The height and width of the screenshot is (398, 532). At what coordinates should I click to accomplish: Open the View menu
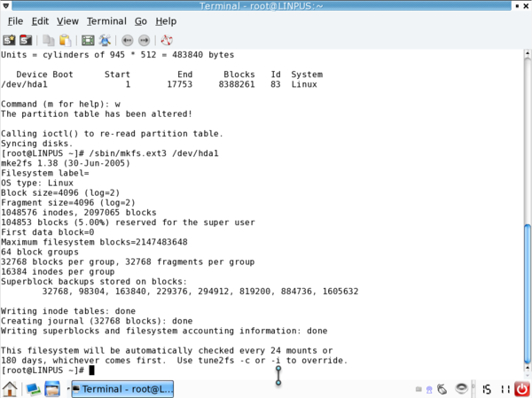click(67, 20)
